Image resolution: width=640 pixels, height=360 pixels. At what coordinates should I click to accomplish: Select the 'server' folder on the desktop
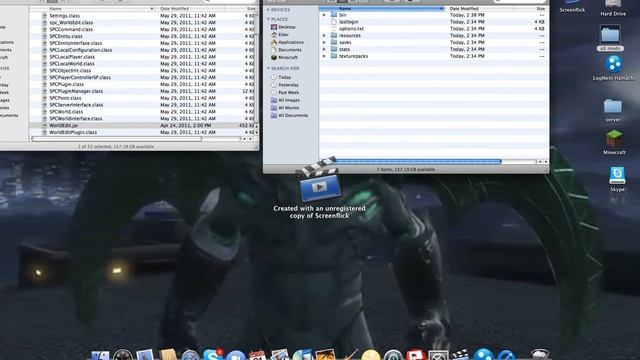613,109
